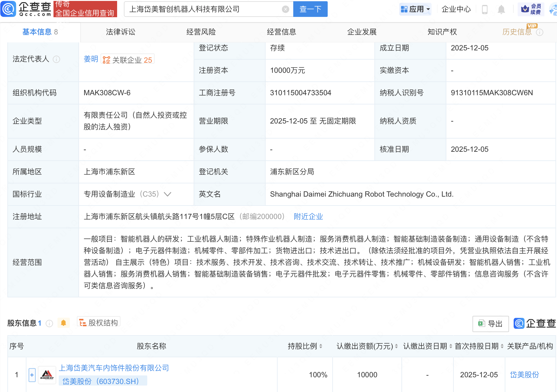
Task: Click the mobile phone icon in top bar
Action: [x=485, y=9]
